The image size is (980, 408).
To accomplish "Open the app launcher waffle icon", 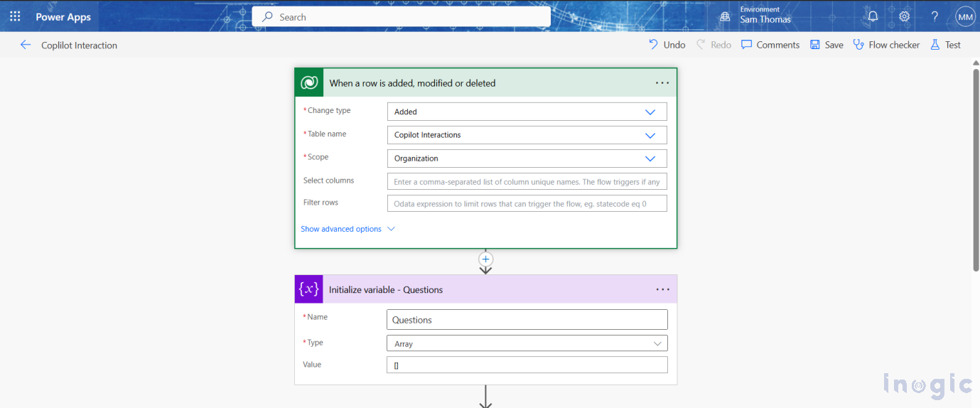I will pos(15,16).
